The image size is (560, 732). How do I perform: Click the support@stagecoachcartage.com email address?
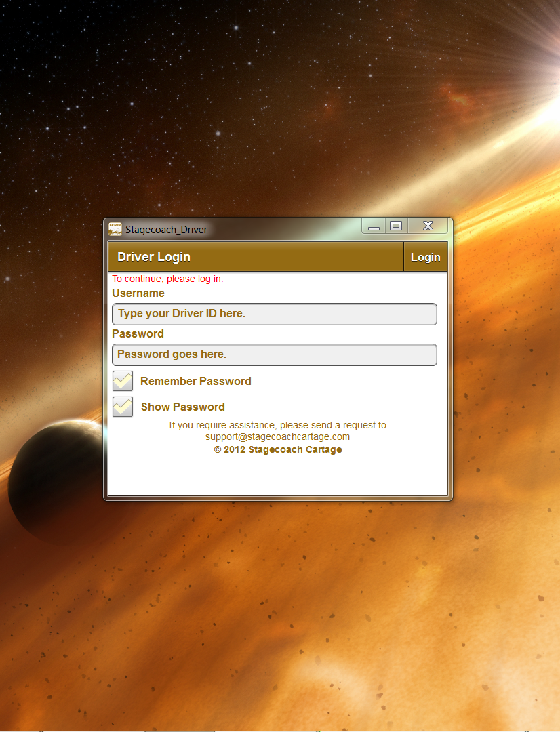pos(277,436)
